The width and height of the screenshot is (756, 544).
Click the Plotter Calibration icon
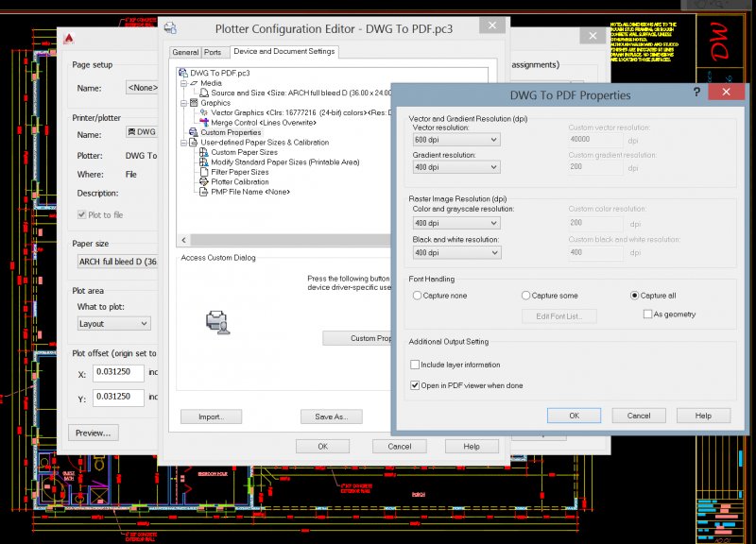pos(204,181)
